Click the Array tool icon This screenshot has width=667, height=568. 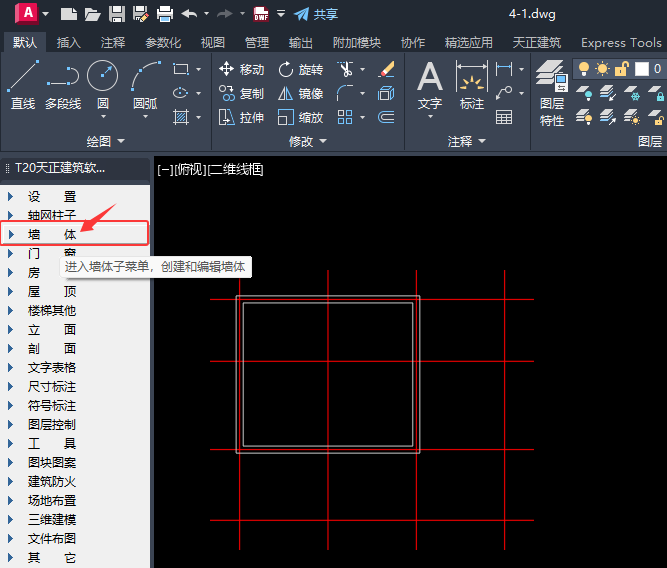tap(345, 117)
